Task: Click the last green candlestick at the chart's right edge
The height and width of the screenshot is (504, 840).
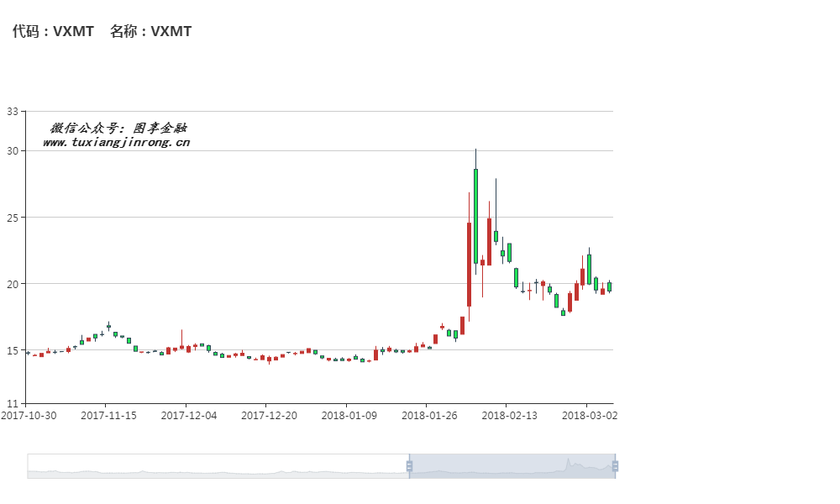Action: 609,286
